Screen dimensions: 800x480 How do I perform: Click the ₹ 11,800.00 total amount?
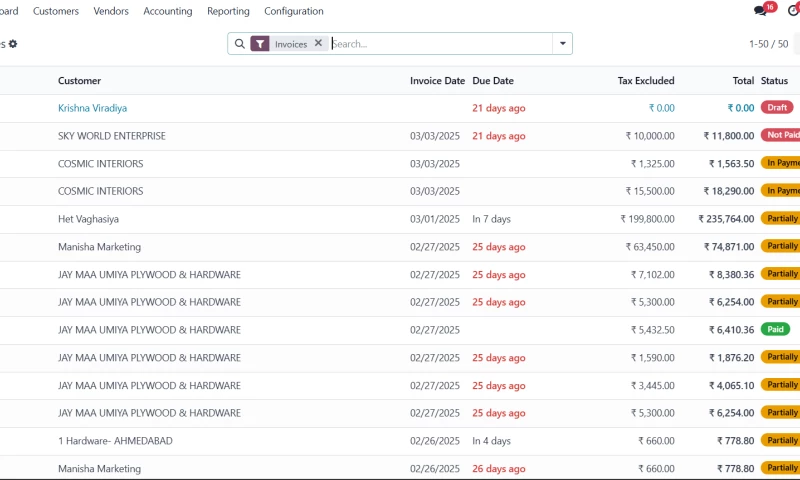[x=729, y=136]
